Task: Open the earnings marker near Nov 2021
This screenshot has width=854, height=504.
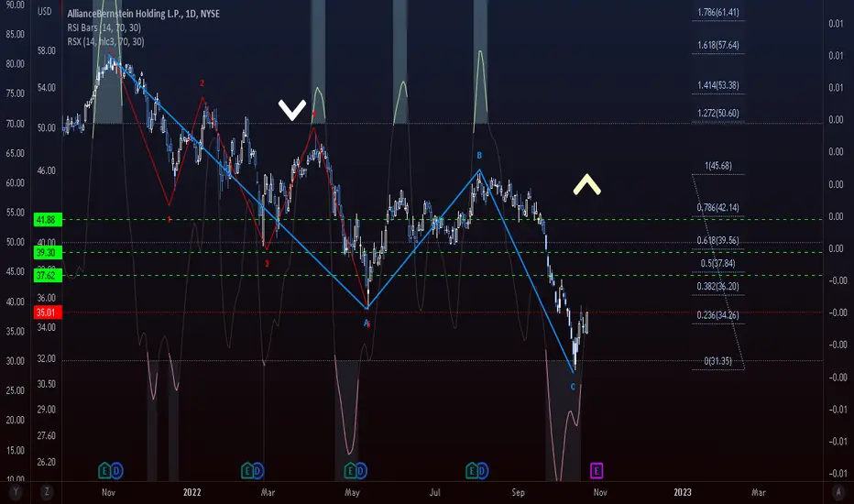Action: (x=104, y=470)
